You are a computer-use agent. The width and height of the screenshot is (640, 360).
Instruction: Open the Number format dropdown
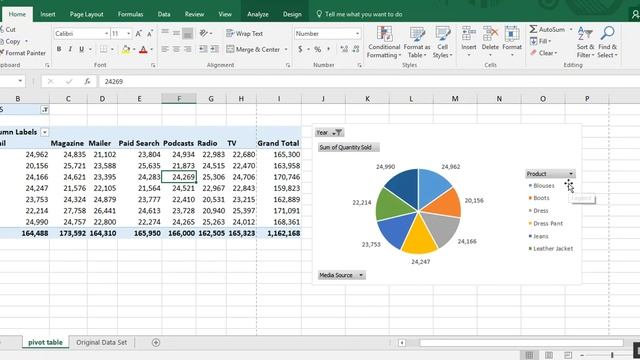(357, 33)
